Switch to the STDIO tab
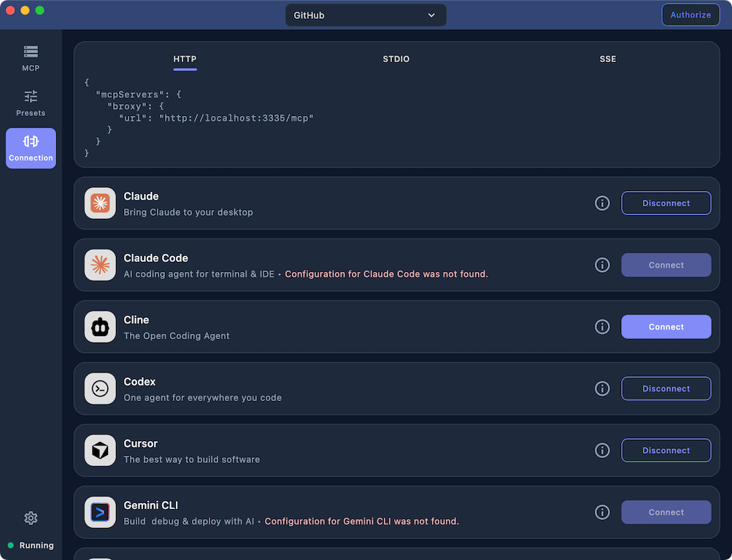The image size is (732, 560). pyautogui.click(x=396, y=59)
